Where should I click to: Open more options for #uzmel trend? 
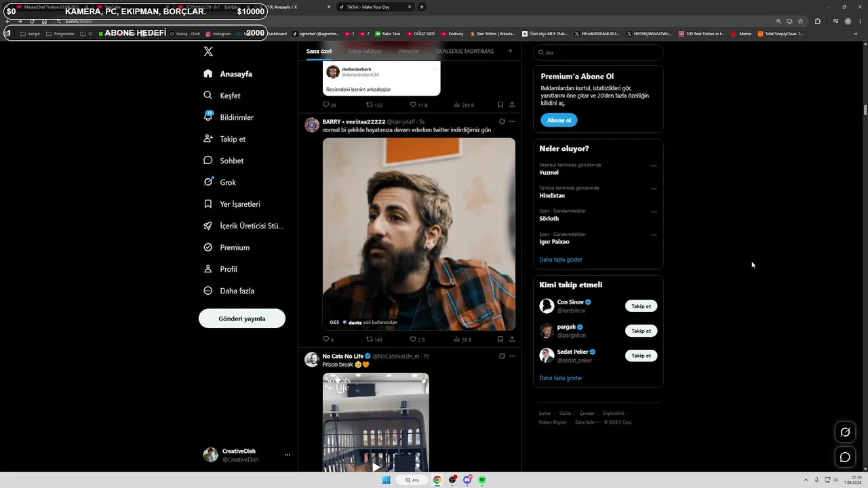point(654,166)
